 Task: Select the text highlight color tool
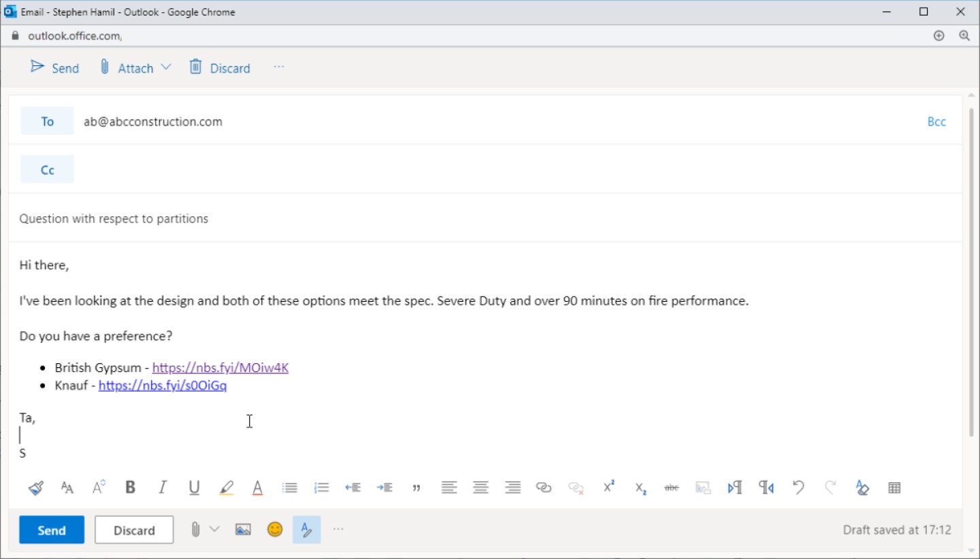pyautogui.click(x=226, y=487)
